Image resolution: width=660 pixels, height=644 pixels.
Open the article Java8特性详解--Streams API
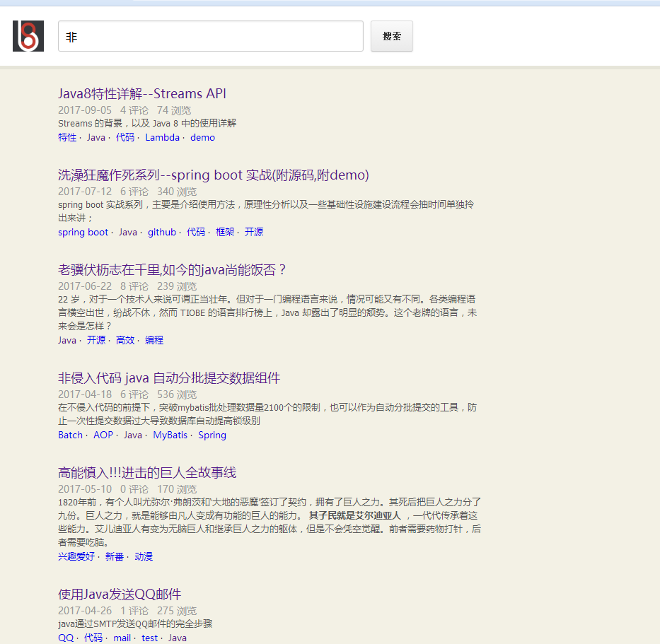point(141,93)
